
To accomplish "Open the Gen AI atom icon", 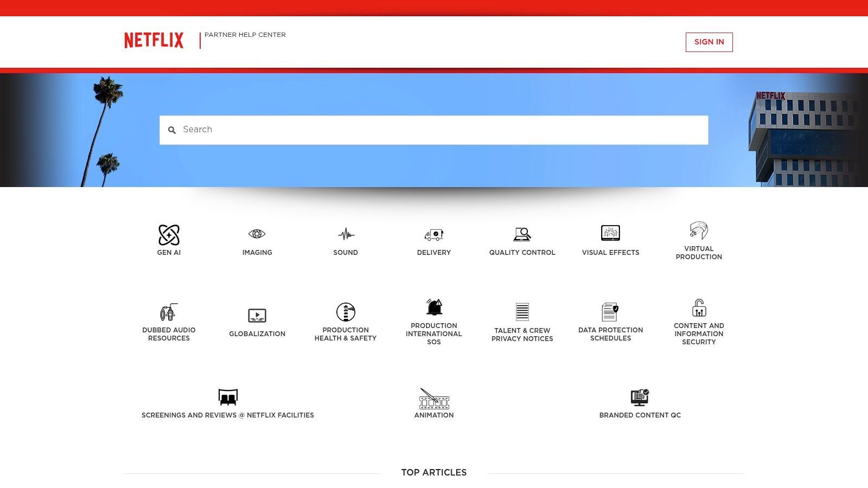I will tap(169, 235).
